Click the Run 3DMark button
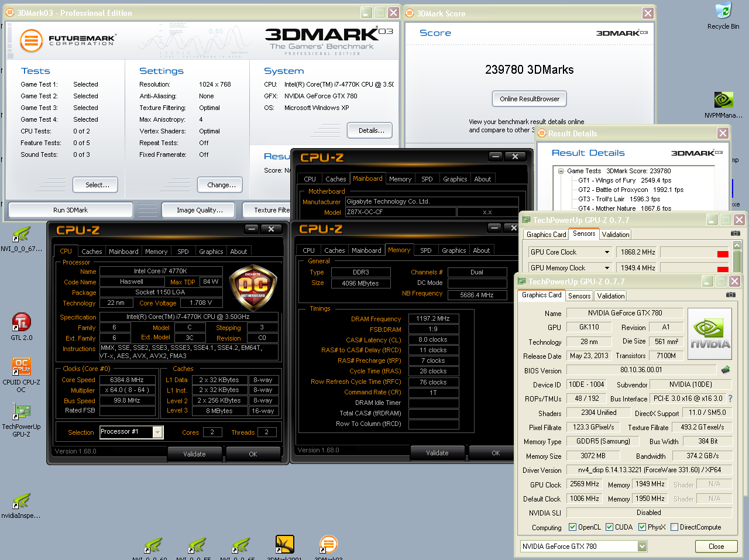This screenshot has width=749, height=560. [x=70, y=210]
